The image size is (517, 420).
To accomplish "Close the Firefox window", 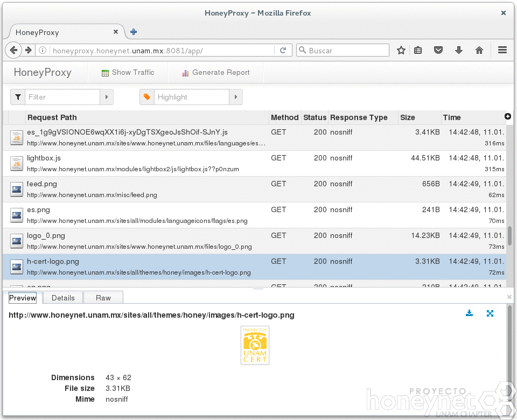I will click(504, 13).
